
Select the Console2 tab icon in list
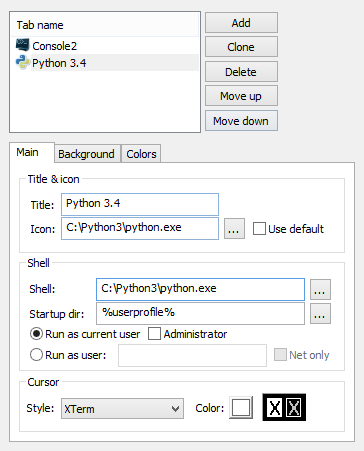pos(23,45)
